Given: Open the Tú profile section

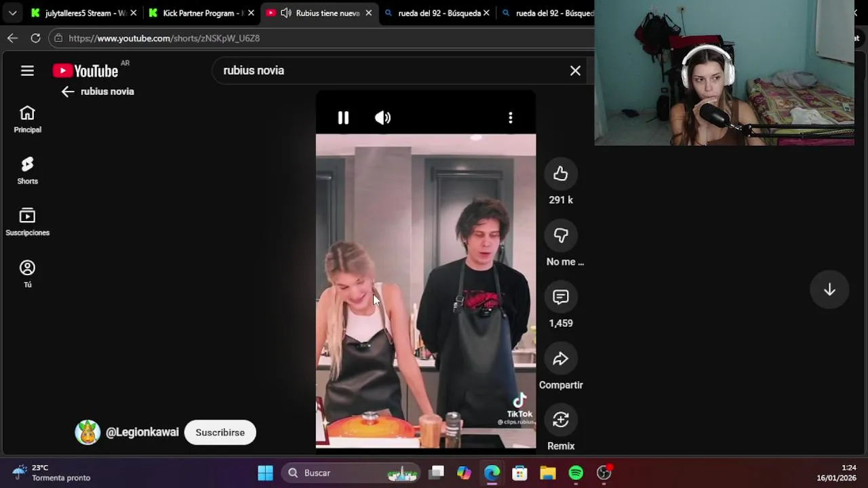Looking at the screenshot, I should click(x=27, y=274).
